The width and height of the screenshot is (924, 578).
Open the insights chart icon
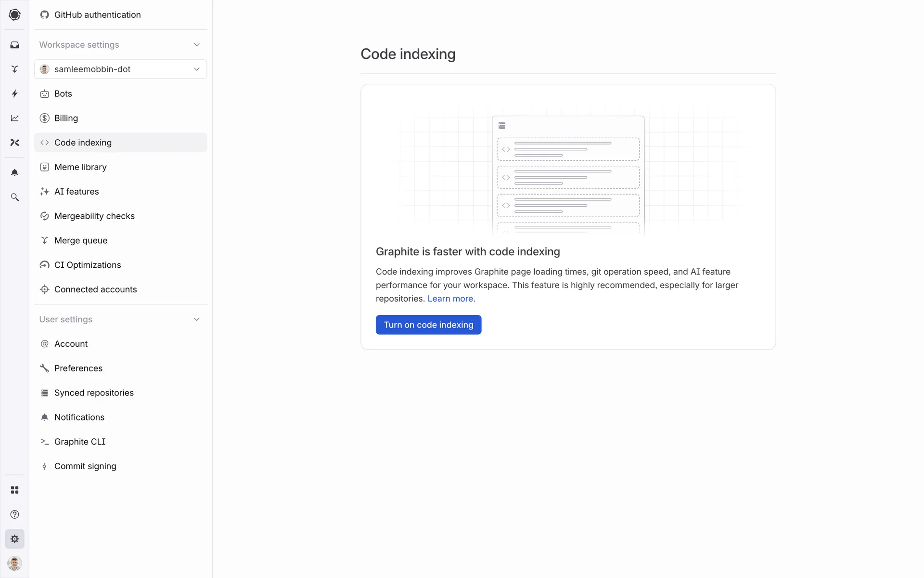coord(15,118)
